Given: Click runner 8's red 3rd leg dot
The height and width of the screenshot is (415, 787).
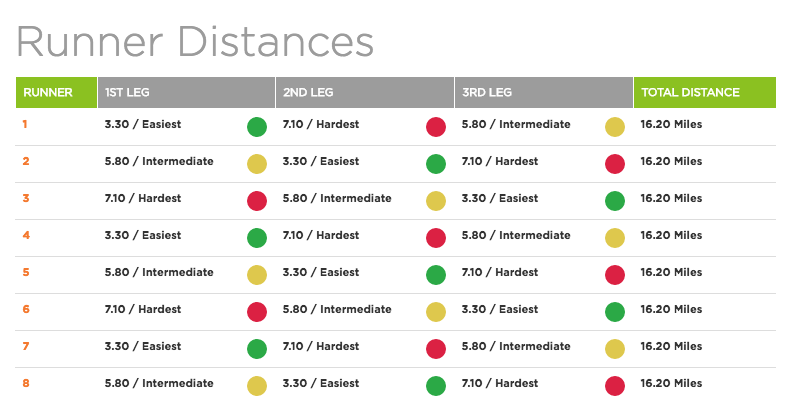Looking at the screenshot, I should pos(615,386).
